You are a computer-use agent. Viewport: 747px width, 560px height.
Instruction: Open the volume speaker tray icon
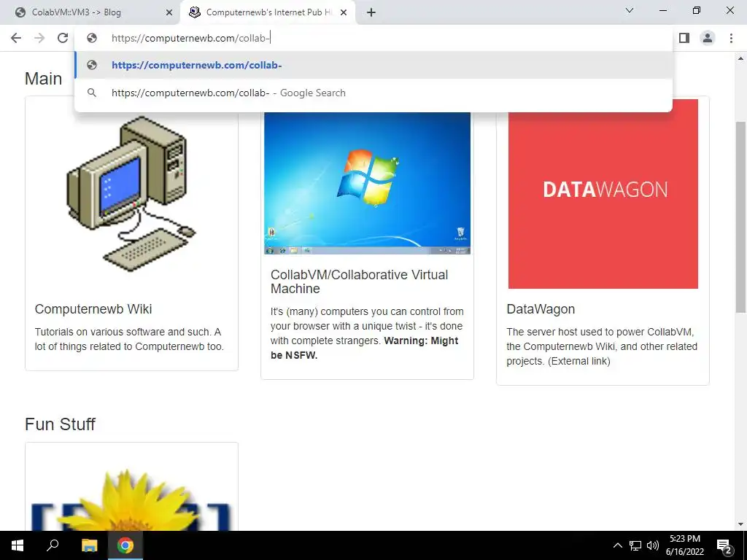pos(652,545)
